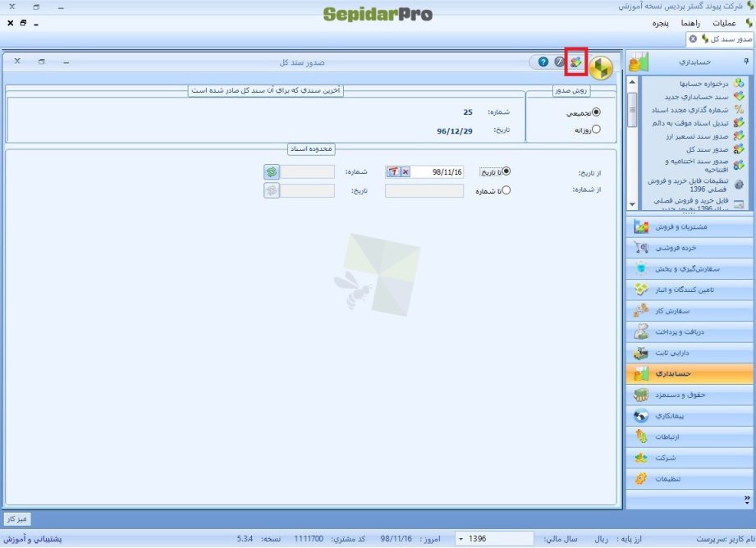Open the پنجره (window) menu
756x548 pixels.
click(x=661, y=23)
